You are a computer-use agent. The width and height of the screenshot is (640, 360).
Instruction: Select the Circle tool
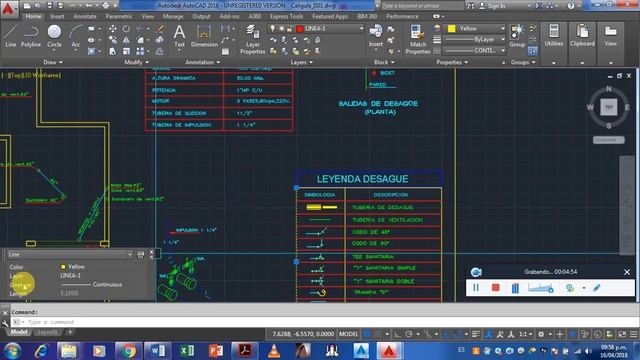[54, 36]
